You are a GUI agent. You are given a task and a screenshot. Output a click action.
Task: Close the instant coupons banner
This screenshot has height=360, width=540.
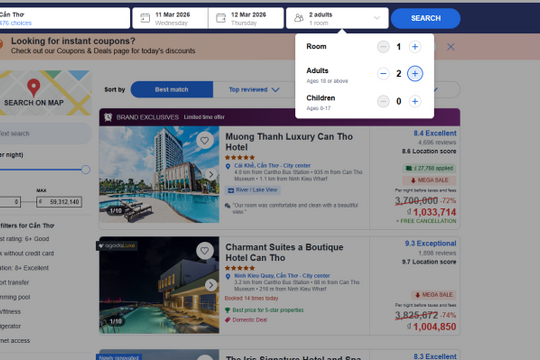[450, 47]
